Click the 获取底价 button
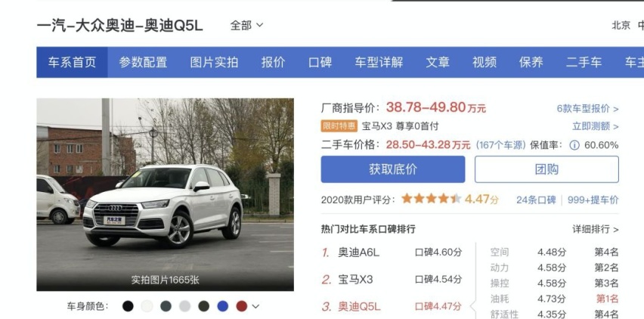Viewport: 644px width, 319px height. point(393,169)
